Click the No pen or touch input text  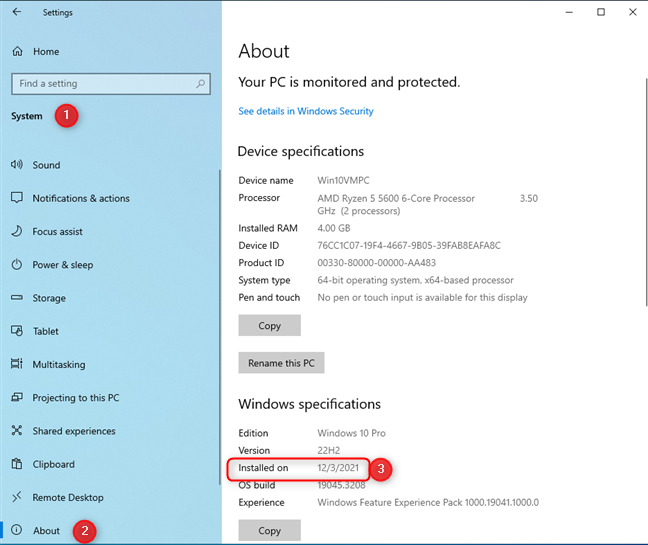click(x=422, y=297)
